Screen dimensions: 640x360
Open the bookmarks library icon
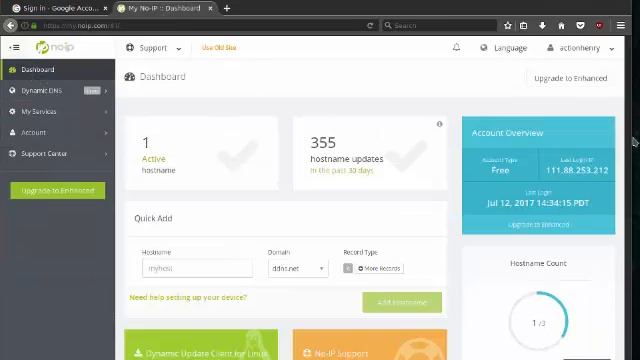(x=524, y=25)
